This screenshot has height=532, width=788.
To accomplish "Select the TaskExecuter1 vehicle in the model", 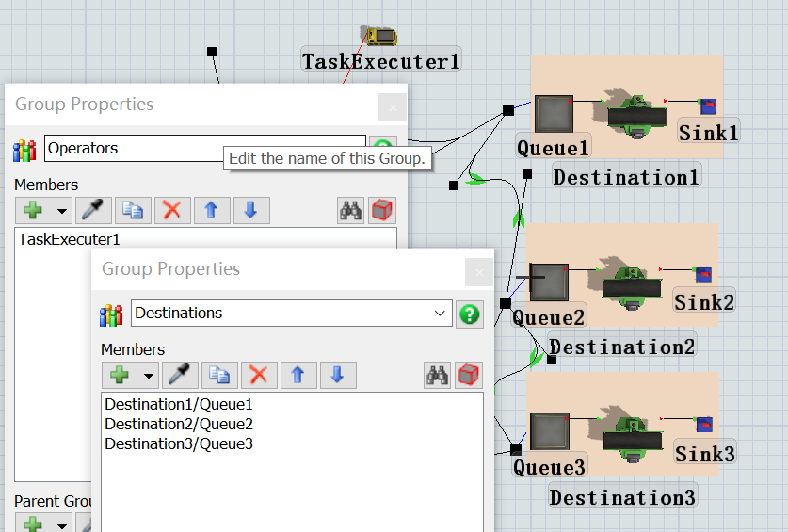I will pos(381,36).
